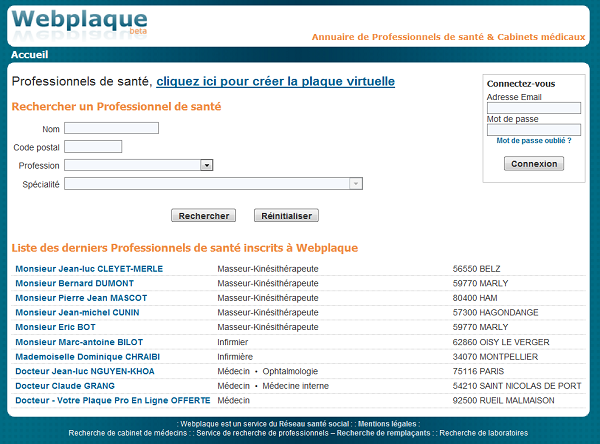Open Monsieur Eric BOT profile
This screenshot has width=600, height=444.
[x=55, y=327]
